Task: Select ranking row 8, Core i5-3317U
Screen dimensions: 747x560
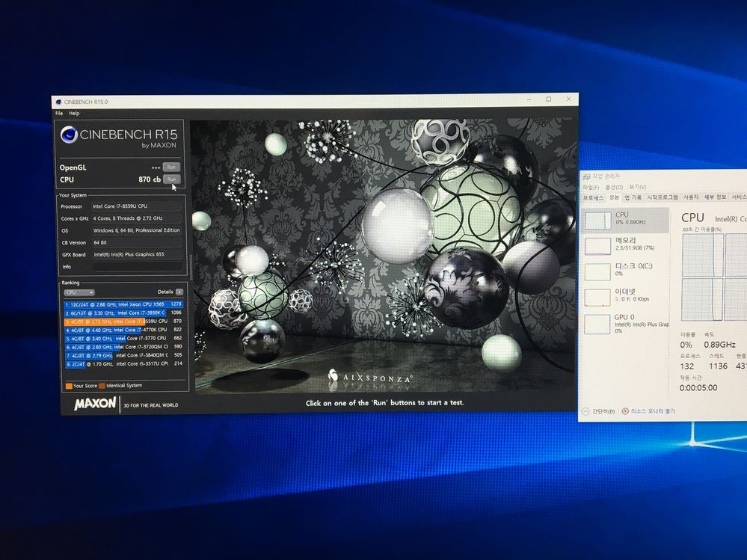Action: pos(124,364)
